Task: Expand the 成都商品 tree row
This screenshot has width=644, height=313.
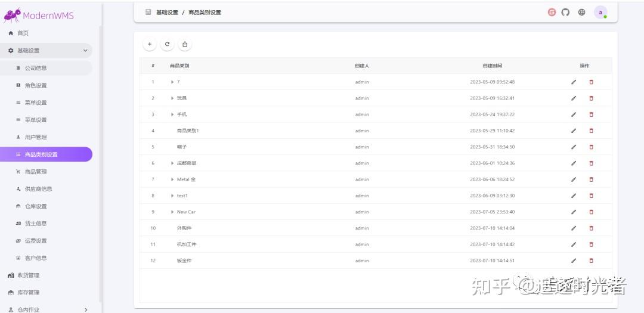Action: (172, 163)
